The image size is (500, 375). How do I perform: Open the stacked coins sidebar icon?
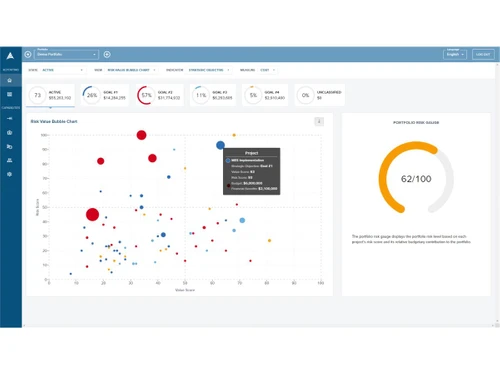(x=10, y=146)
